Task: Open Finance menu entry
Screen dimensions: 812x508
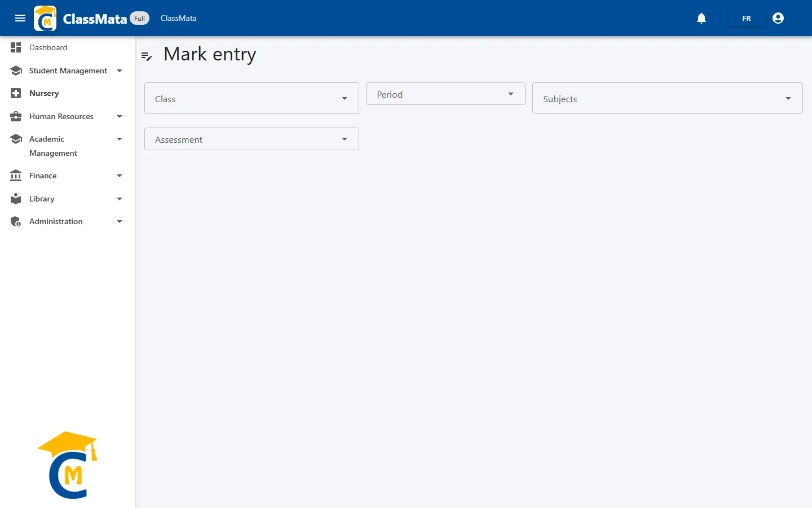Action: pyautogui.click(x=68, y=176)
